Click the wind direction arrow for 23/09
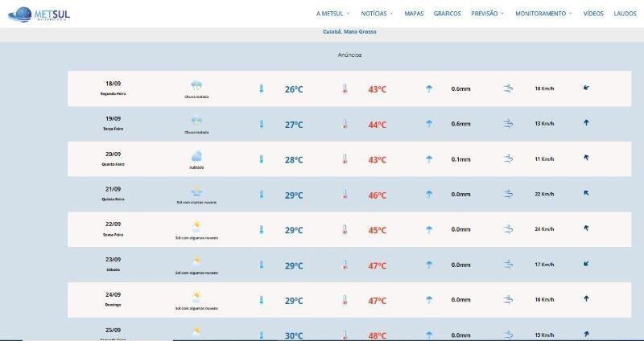 pyautogui.click(x=586, y=263)
